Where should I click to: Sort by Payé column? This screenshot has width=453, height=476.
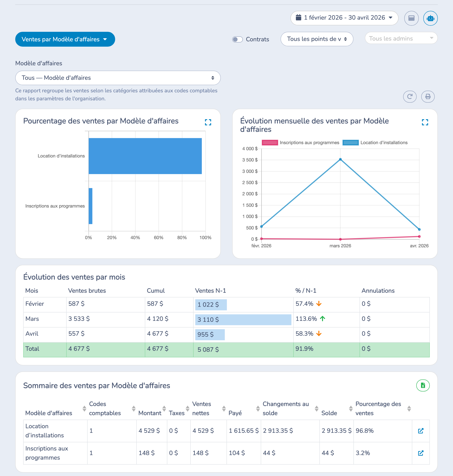coord(258,408)
